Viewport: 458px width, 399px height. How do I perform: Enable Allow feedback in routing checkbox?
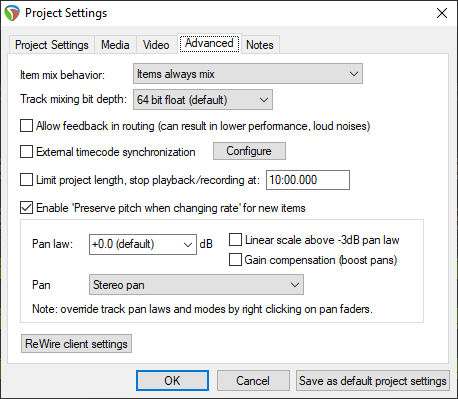click(x=26, y=126)
